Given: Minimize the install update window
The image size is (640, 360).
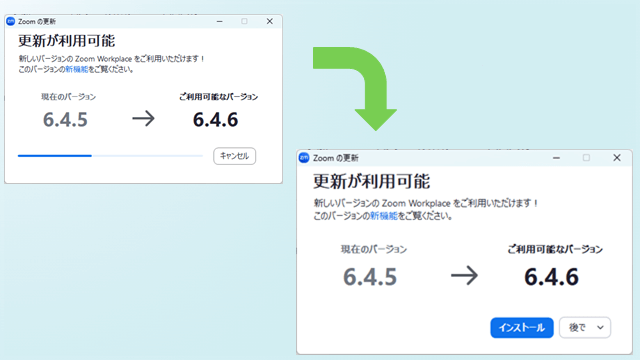Looking at the screenshot, I should click(556, 158).
